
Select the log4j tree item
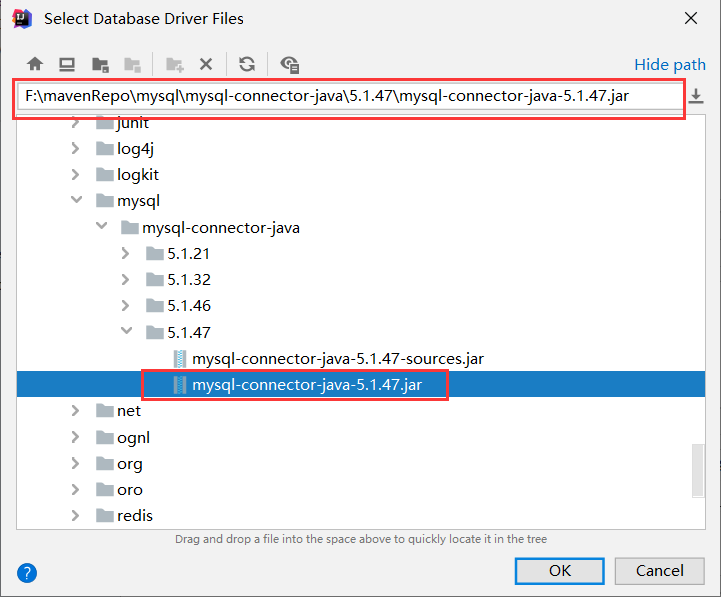(x=135, y=149)
